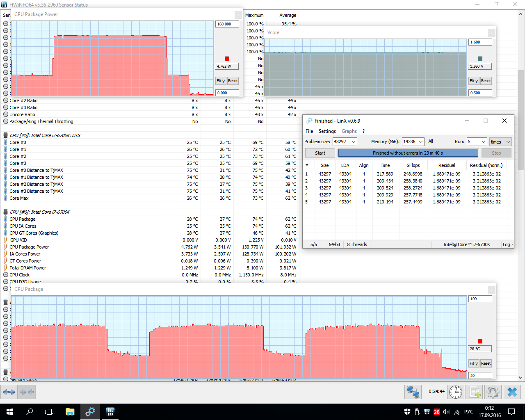This screenshot has height=420, width=525.
Task: Click red color swatch in CPU Package graph
Action: pos(480,341)
